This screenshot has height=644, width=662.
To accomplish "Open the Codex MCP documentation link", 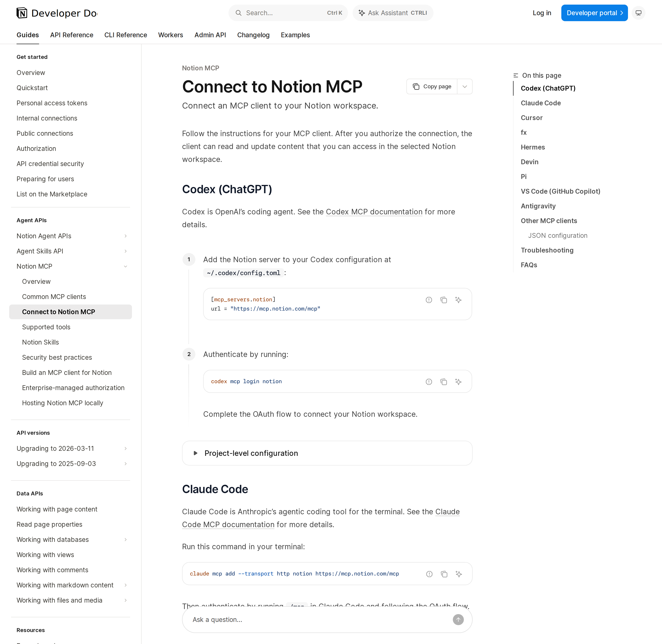I will pyautogui.click(x=374, y=212).
